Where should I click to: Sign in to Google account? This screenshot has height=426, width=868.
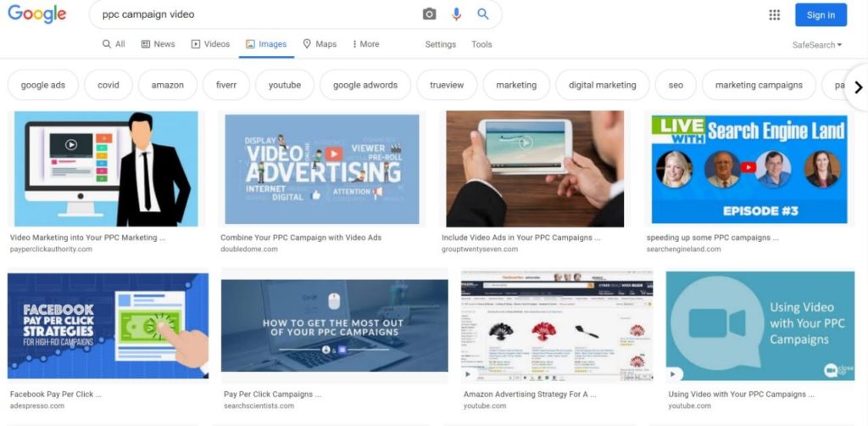click(821, 15)
